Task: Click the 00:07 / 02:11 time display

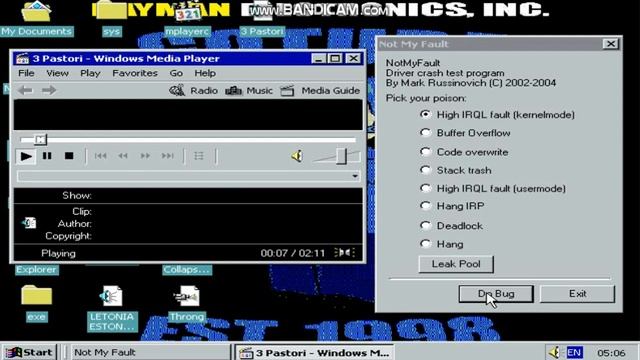Action: click(293, 253)
